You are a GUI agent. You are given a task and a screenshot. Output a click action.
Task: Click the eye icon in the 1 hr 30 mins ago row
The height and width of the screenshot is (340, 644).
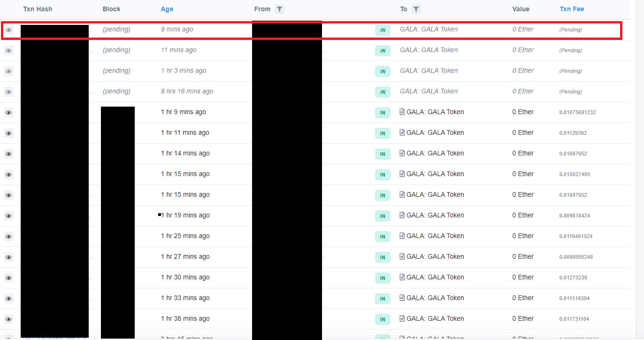click(8, 278)
